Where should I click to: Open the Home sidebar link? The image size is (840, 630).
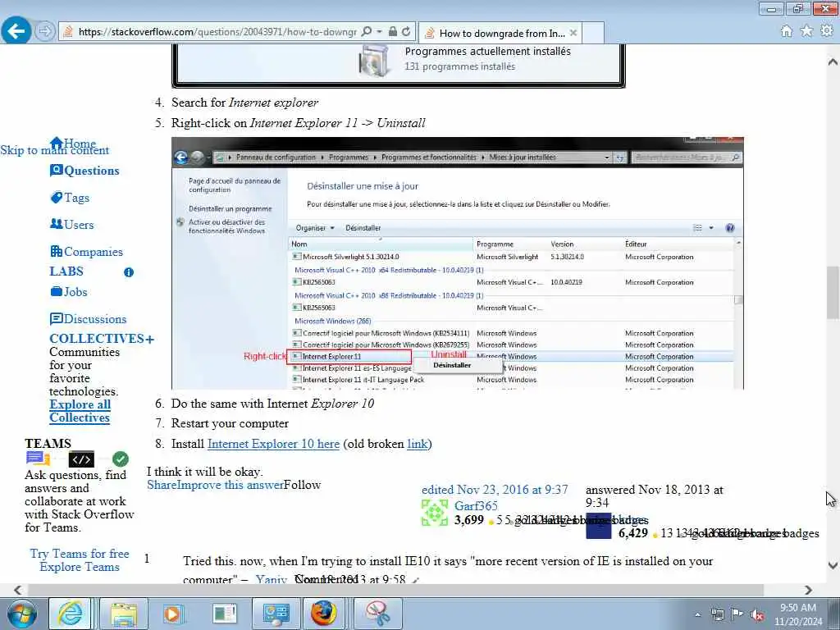coord(73,143)
